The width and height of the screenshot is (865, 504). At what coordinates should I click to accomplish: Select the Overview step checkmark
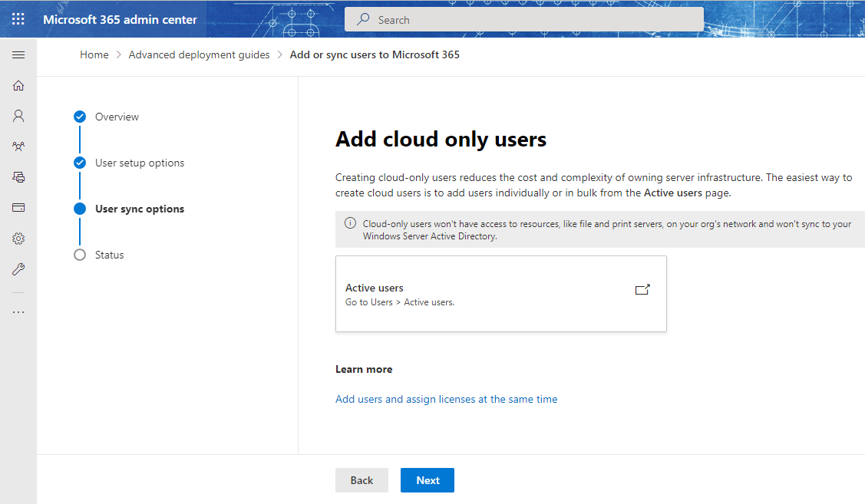80,117
